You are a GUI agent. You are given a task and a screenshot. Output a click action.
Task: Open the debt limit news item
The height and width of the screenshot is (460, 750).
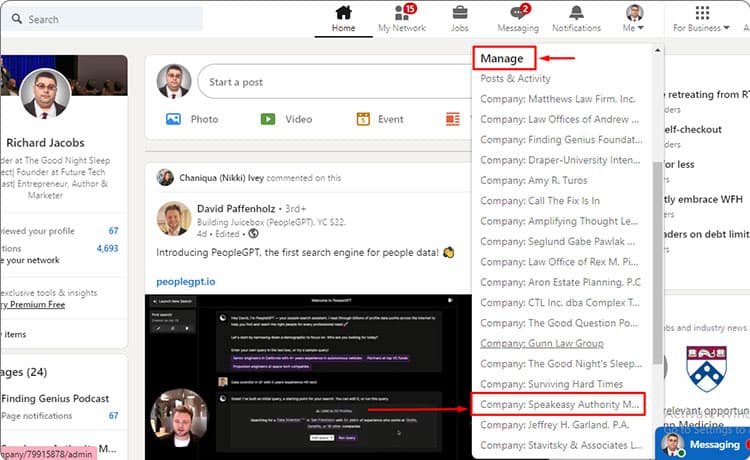pos(706,234)
